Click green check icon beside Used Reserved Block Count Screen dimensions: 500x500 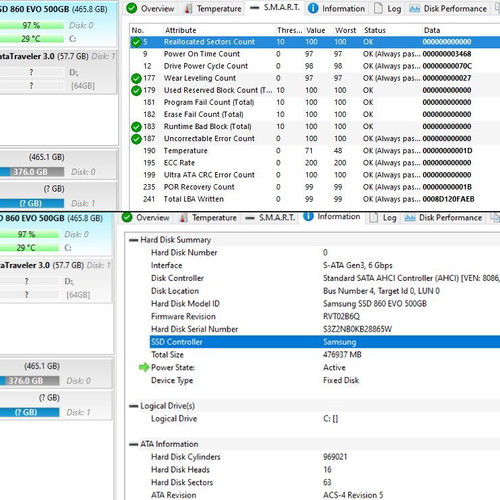coord(136,90)
